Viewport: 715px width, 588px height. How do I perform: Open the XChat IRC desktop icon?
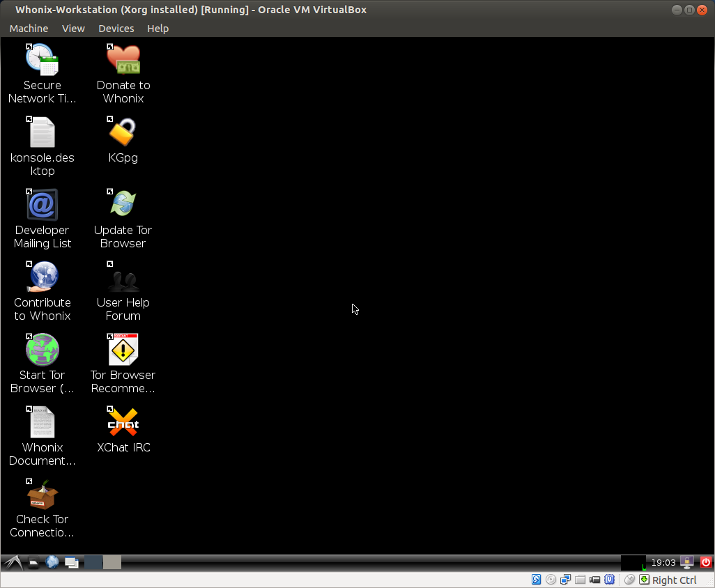point(123,423)
